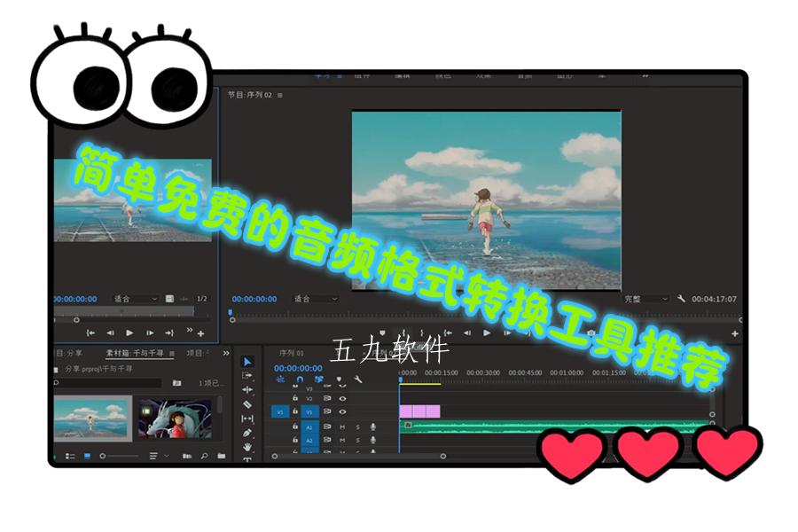Toggle the eye icon to hide track V2 output

point(343,398)
